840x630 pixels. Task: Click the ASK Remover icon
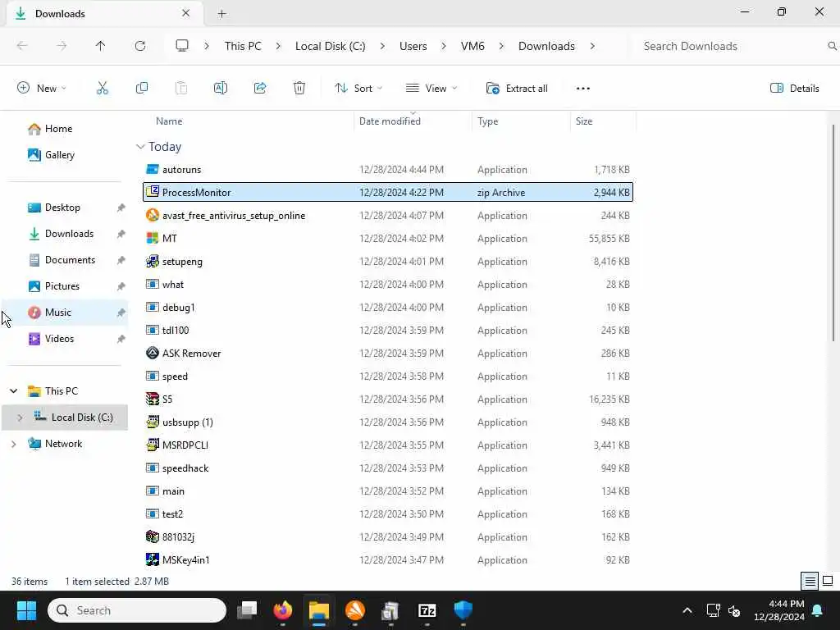pyautogui.click(x=153, y=353)
